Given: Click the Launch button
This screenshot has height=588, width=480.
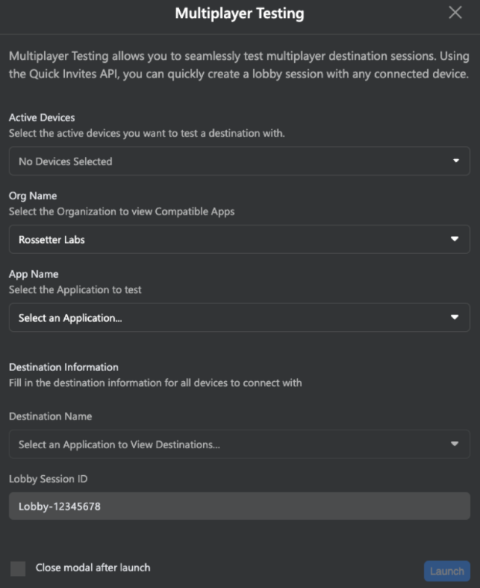Looking at the screenshot, I should [447, 571].
